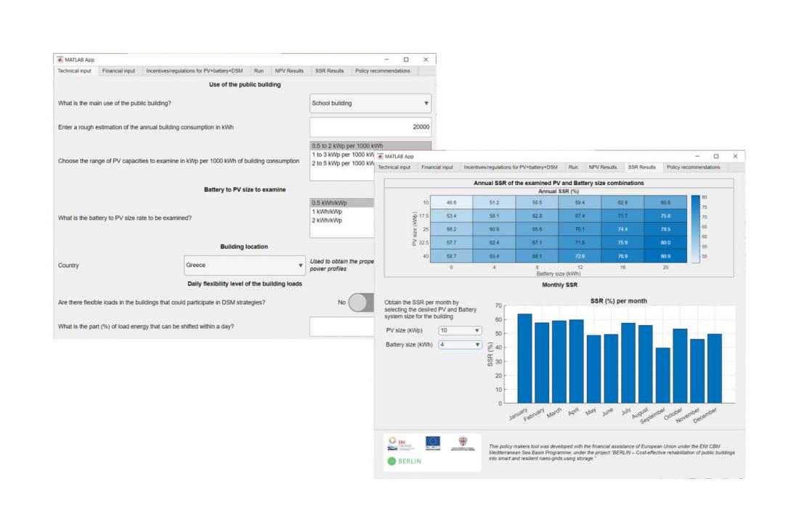Click the Annual SSR heatmap colorbar
Screen dimensions: 799x532
[696, 229]
